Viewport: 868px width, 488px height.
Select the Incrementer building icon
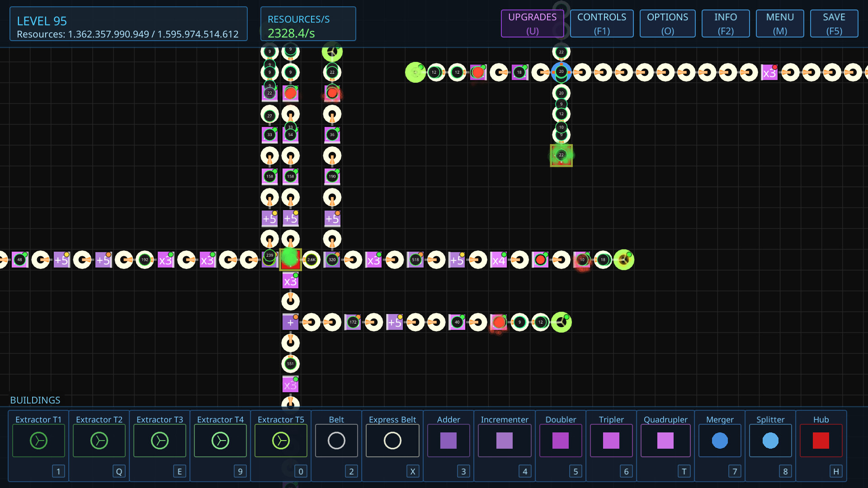point(505,441)
